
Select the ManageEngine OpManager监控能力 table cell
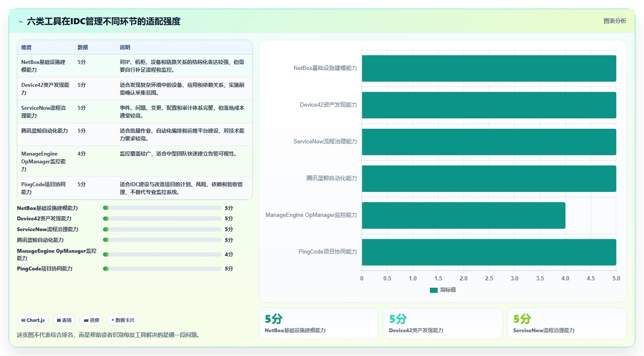click(x=45, y=161)
